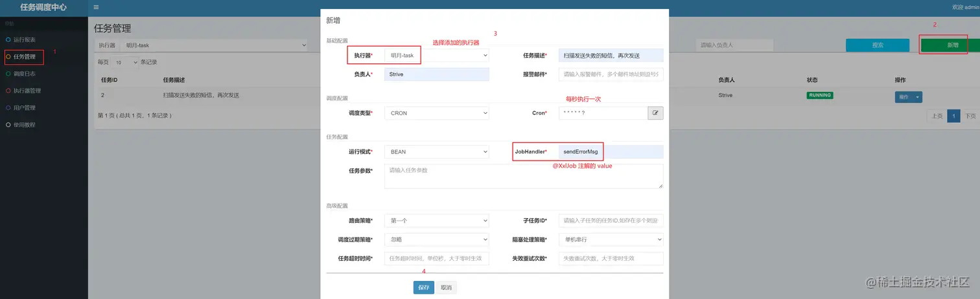The width and height of the screenshot is (980, 299).
Task: Expand the 运行模式 BEAN dropdown
Action: (x=436, y=151)
